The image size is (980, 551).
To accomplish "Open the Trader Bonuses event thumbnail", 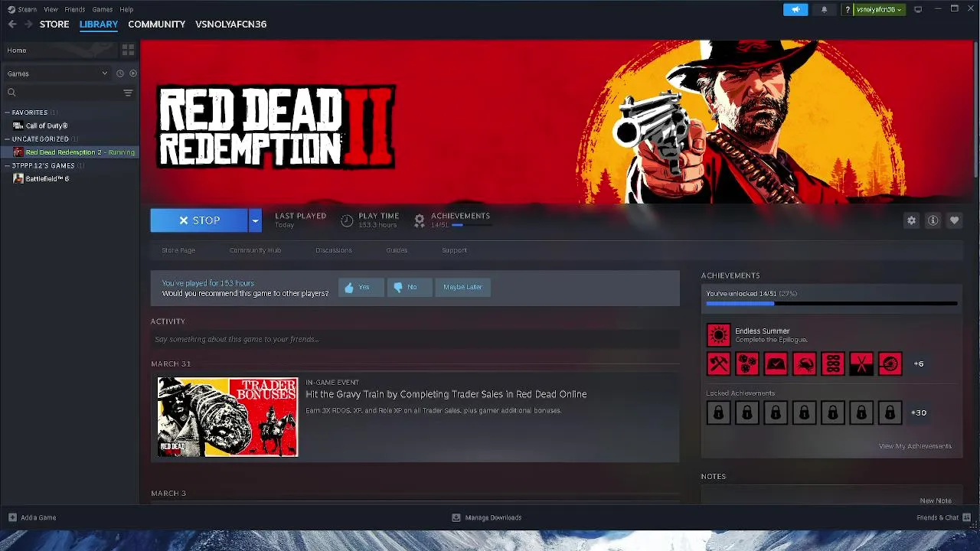I will [x=227, y=417].
